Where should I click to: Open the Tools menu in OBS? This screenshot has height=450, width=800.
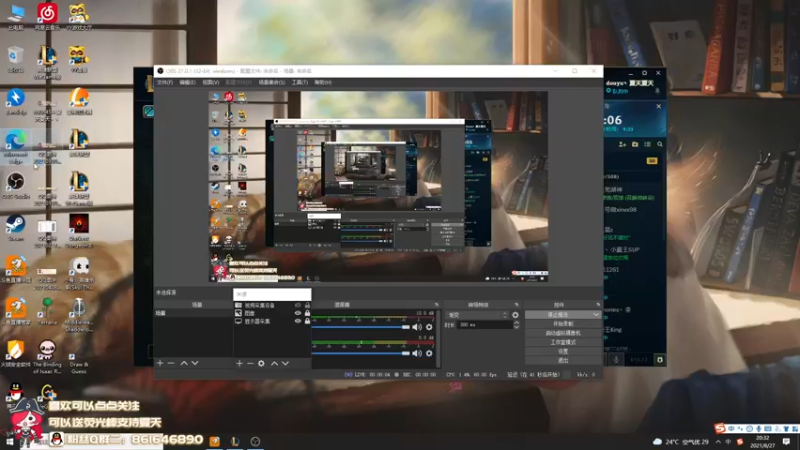click(x=299, y=83)
